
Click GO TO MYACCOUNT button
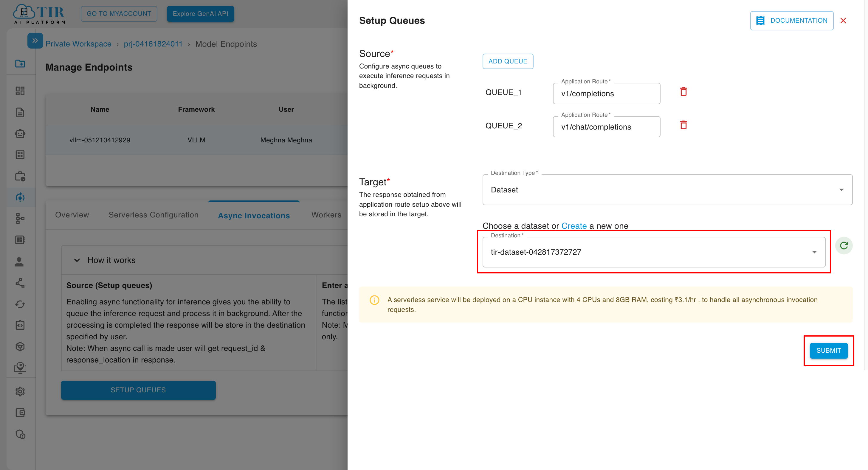(x=119, y=14)
